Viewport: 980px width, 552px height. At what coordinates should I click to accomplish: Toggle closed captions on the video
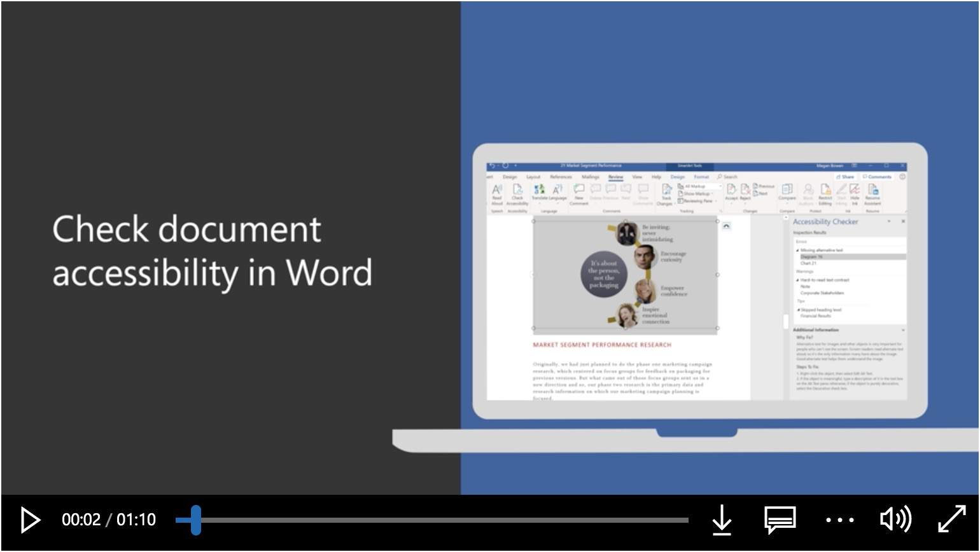pyautogui.click(x=780, y=520)
